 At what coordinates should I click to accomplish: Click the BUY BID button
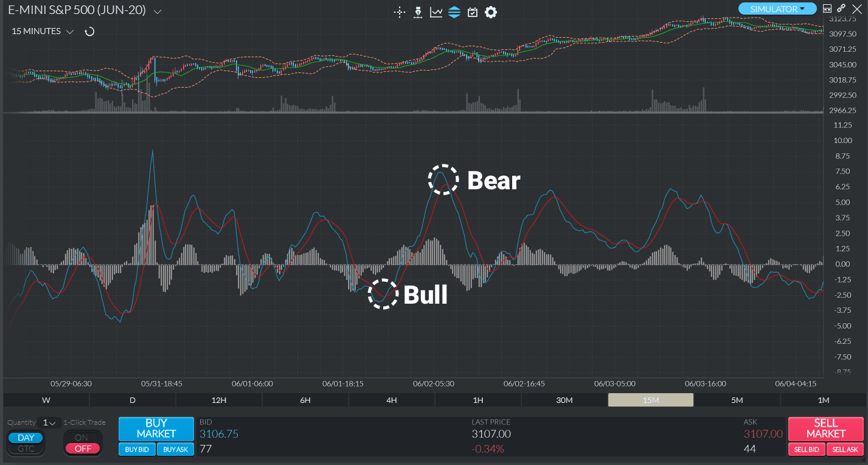[x=137, y=450]
